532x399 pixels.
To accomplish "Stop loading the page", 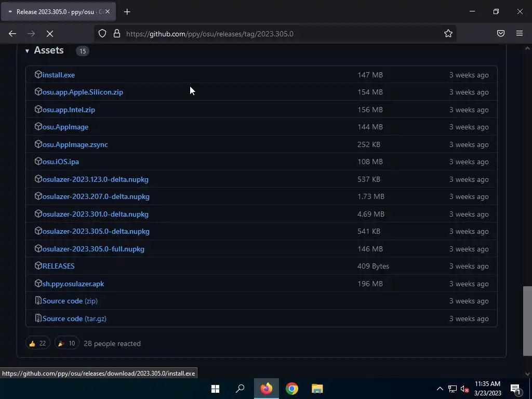I will pos(49,34).
